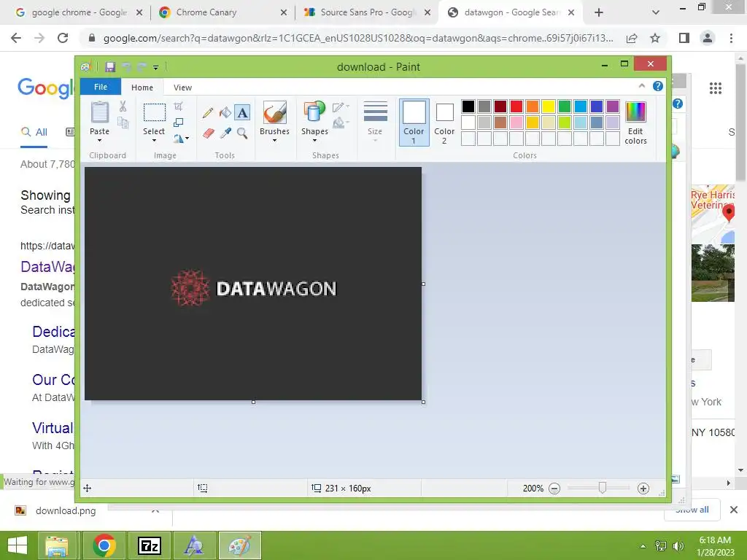Screen dimensions: 747x560
Task: Expand the Shapes dropdown arrow
Action: [314, 141]
